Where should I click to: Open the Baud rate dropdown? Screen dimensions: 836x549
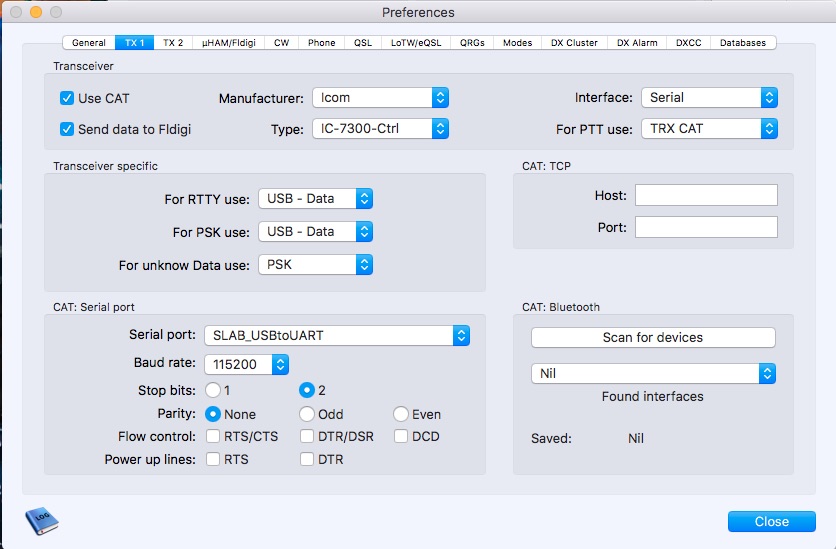(247, 364)
